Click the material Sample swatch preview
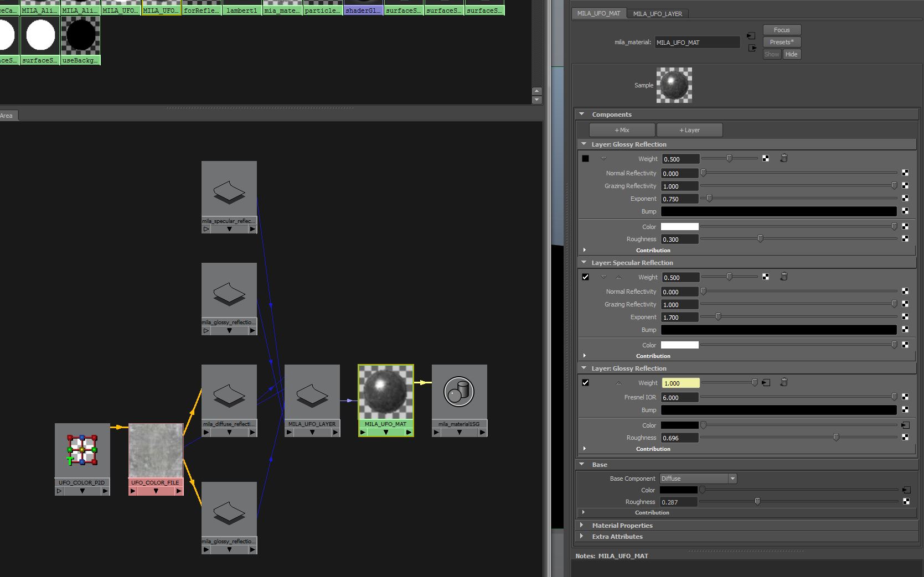924x577 pixels. (x=674, y=85)
